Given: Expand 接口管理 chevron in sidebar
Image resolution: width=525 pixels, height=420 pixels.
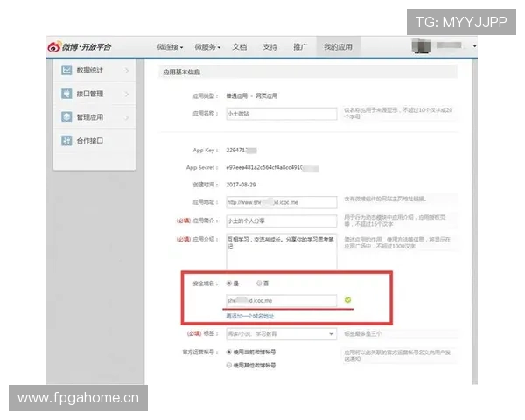Looking at the screenshot, I should (x=127, y=94).
